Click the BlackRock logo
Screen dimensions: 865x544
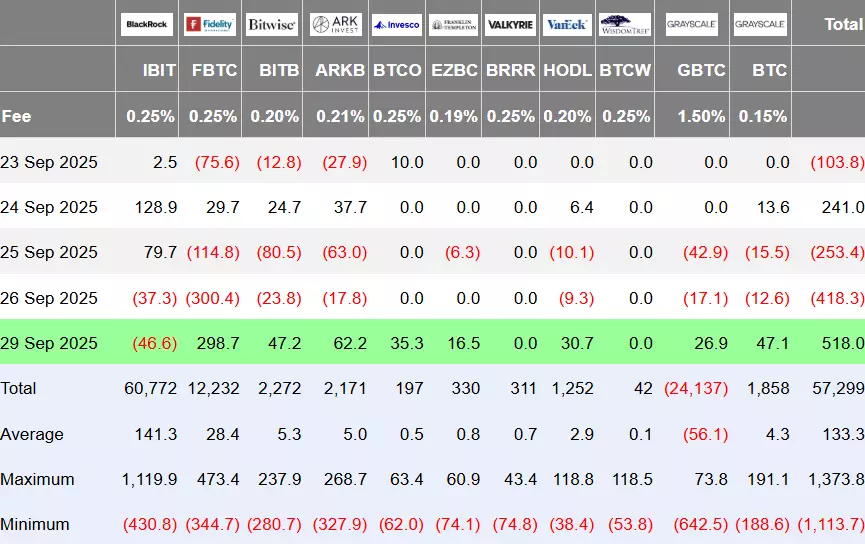(x=146, y=24)
